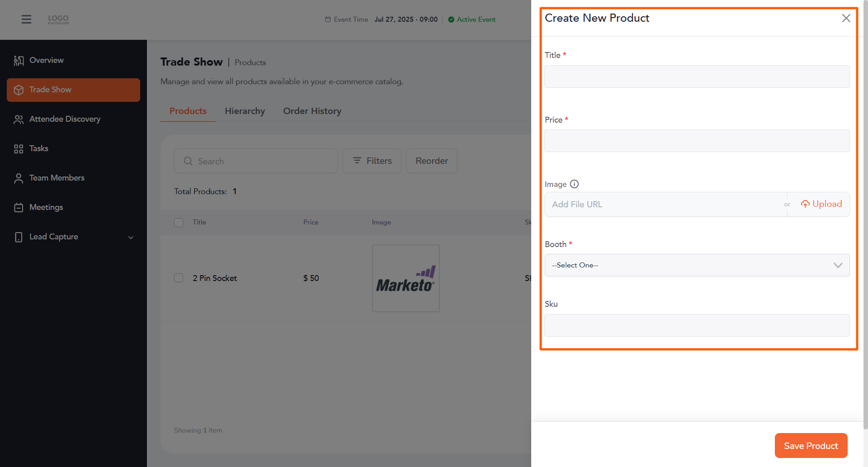Switch to the Products tab
868x467 pixels.
coord(188,111)
